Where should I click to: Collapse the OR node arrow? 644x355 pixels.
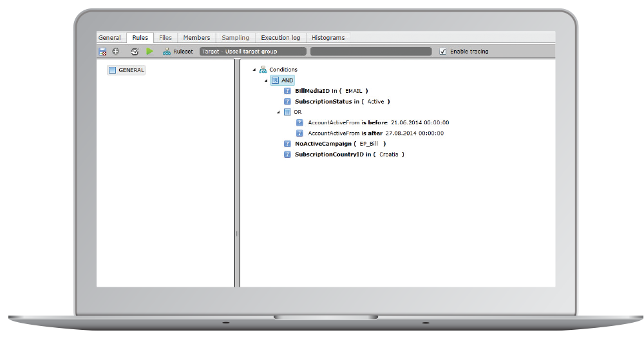(x=278, y=112)
